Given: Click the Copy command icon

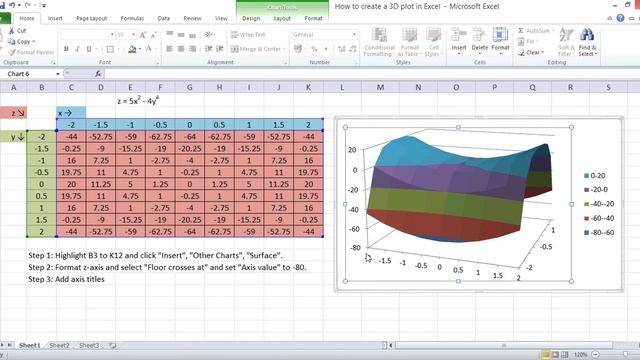Looking at the screenshot, I should point(11,41).
